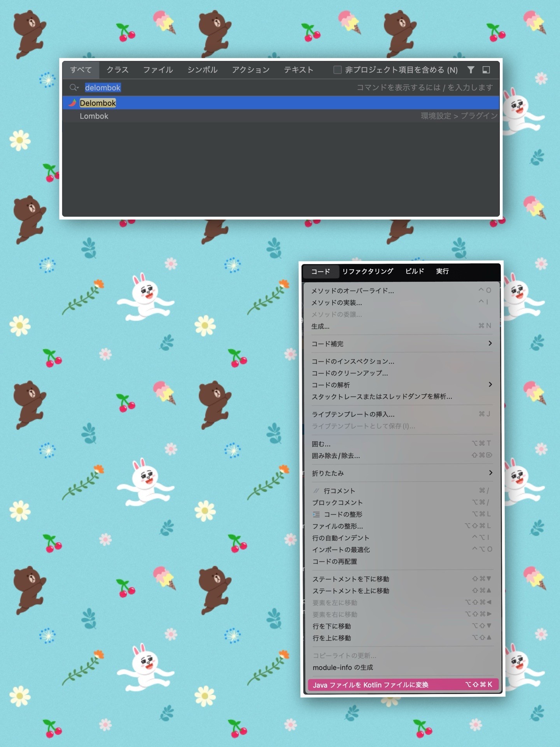Choose Java ファイルを Kotlin ファイルに変換 item
Viewport: 560px width, 747px height.
click(x=403, y=685)
